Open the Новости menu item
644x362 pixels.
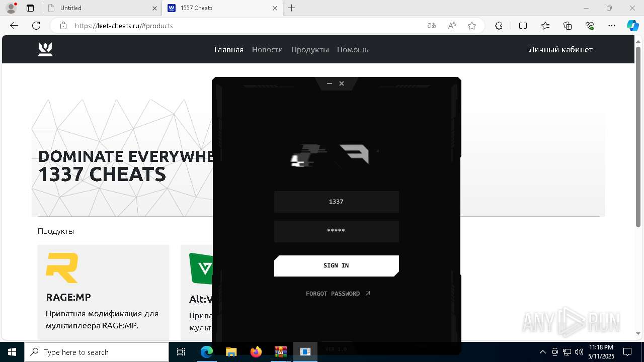click(267, 49)
